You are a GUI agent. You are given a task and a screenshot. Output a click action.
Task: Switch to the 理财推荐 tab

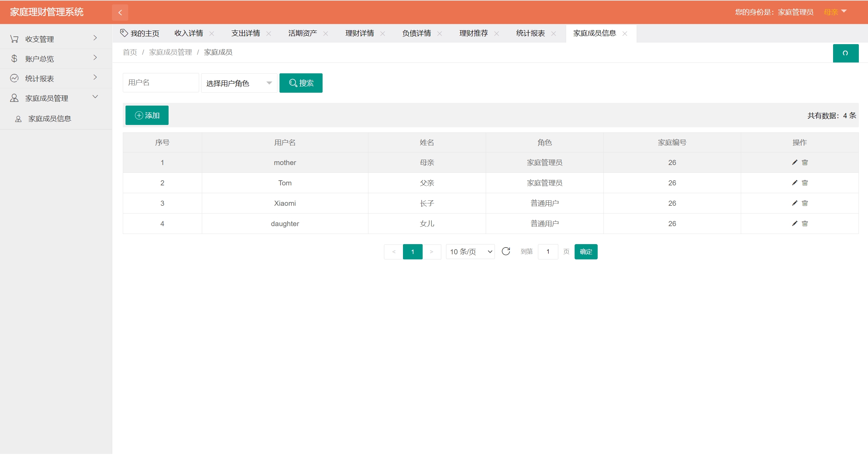[x=473, y=33]
